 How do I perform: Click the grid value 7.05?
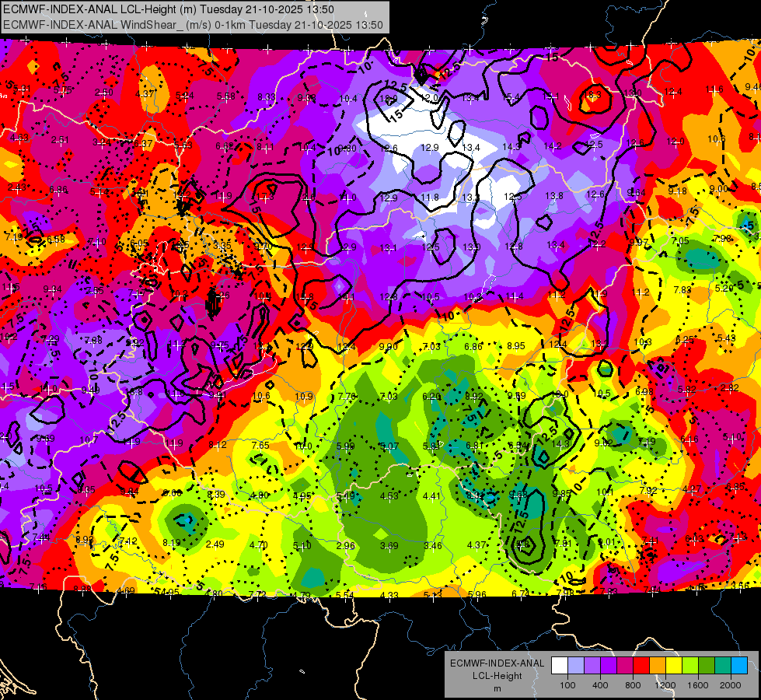[680, 240]
